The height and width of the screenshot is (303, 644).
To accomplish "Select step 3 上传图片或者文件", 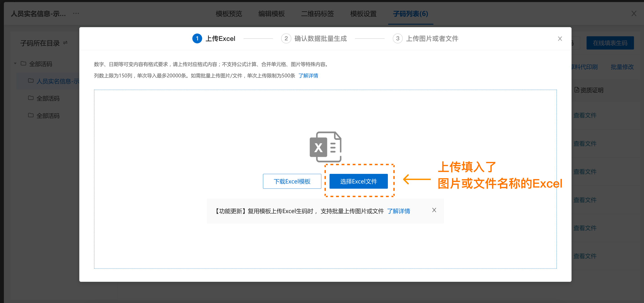I will pos(425,39).
